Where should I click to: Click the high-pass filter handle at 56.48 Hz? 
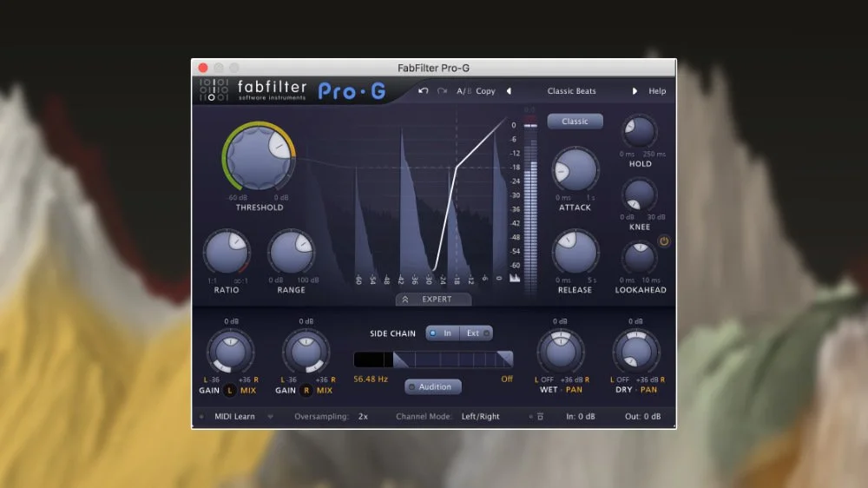pyautogui.click(x=399, y=360)
